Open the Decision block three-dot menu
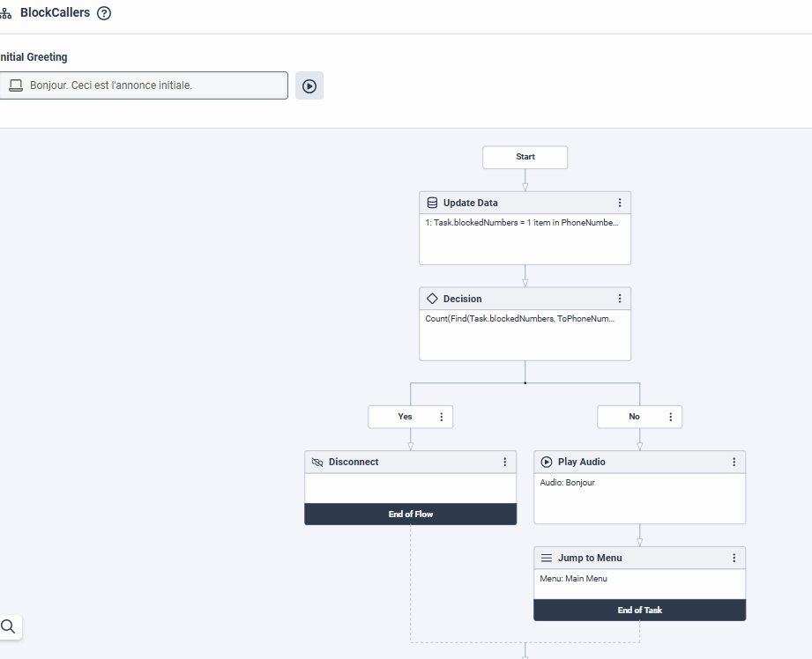 tap(620, 299)
